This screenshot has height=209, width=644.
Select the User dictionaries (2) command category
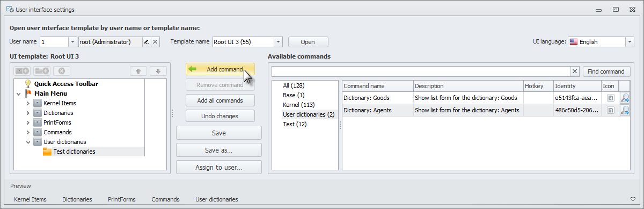click(x=309, y=114)
